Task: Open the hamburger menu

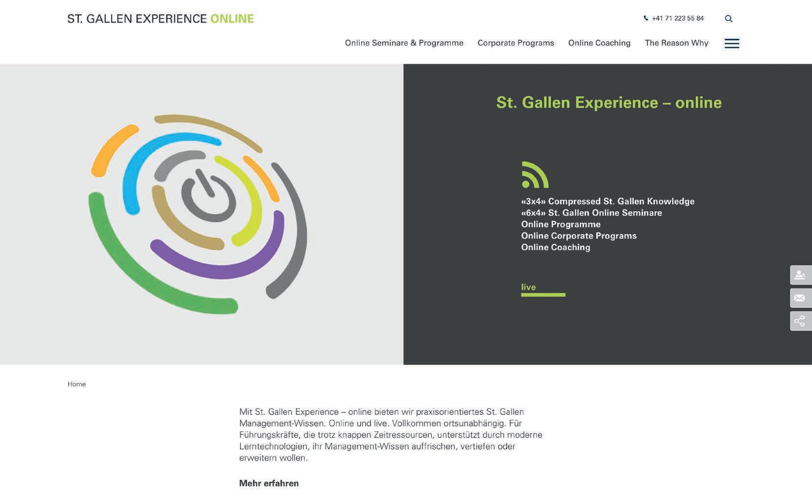Action: click(732, 43)
